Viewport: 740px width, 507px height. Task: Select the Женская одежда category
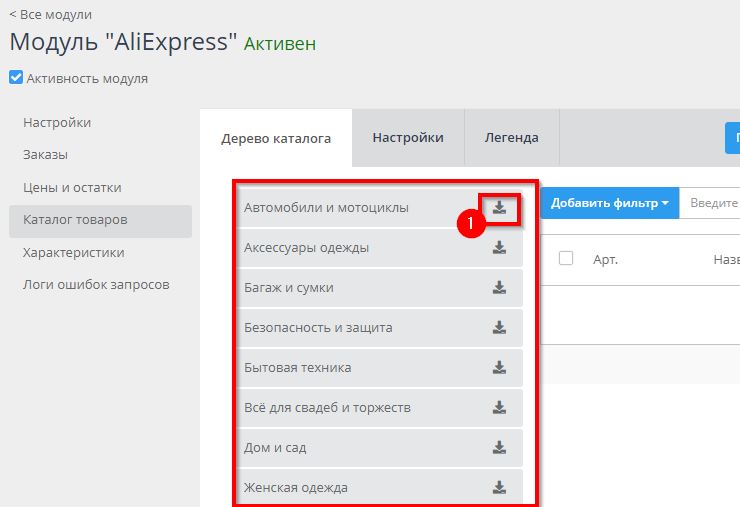(x=380, y=488)
